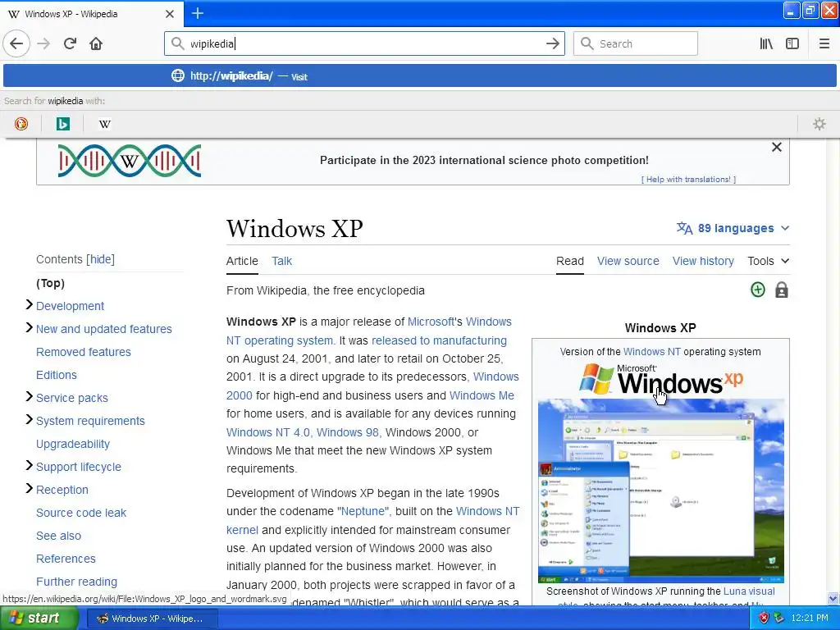
Task: Select the Read tab
Action: pyautogui.click(x=570, y=261)
